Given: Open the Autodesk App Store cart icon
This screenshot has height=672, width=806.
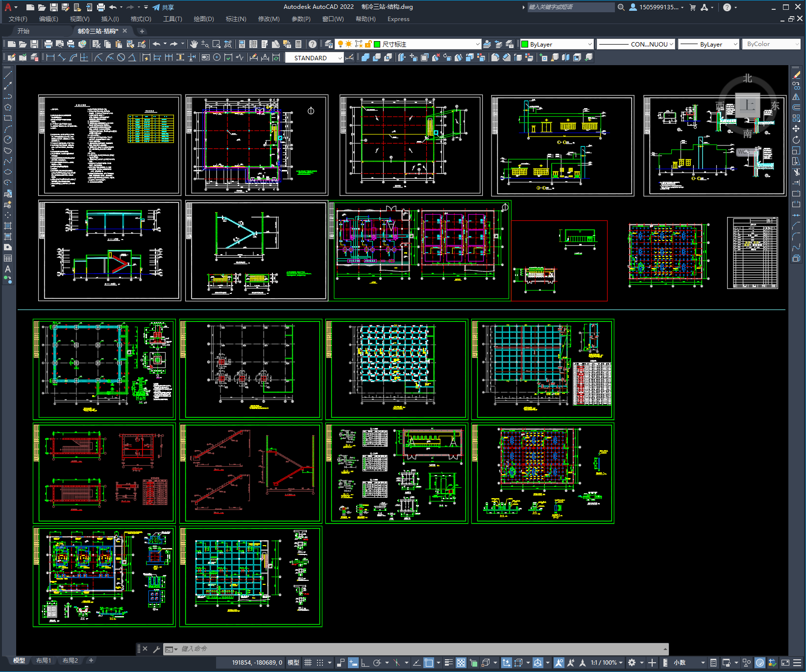Looking at the screenshot, I should click(x=693, y=7).
